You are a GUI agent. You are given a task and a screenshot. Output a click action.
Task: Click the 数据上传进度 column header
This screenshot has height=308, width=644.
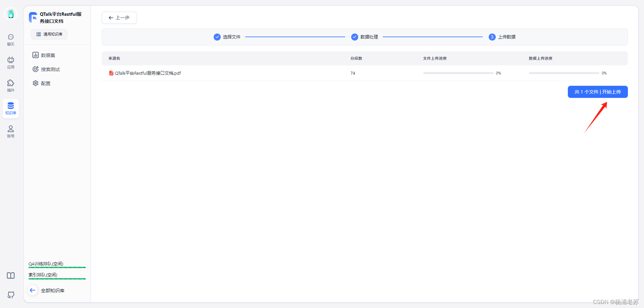click(x=541, y=58)
